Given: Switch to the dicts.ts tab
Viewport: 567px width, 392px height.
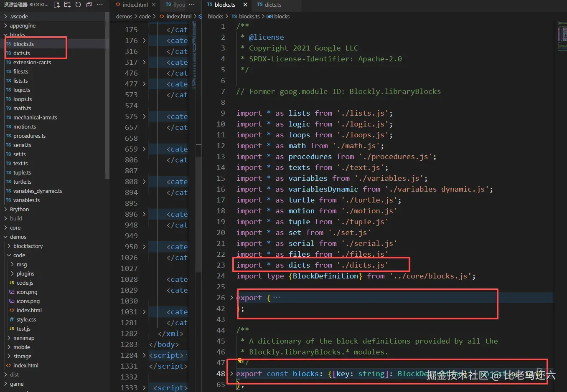Looking at the screenshot, I should pyautogui.click(x=273, y=5).
